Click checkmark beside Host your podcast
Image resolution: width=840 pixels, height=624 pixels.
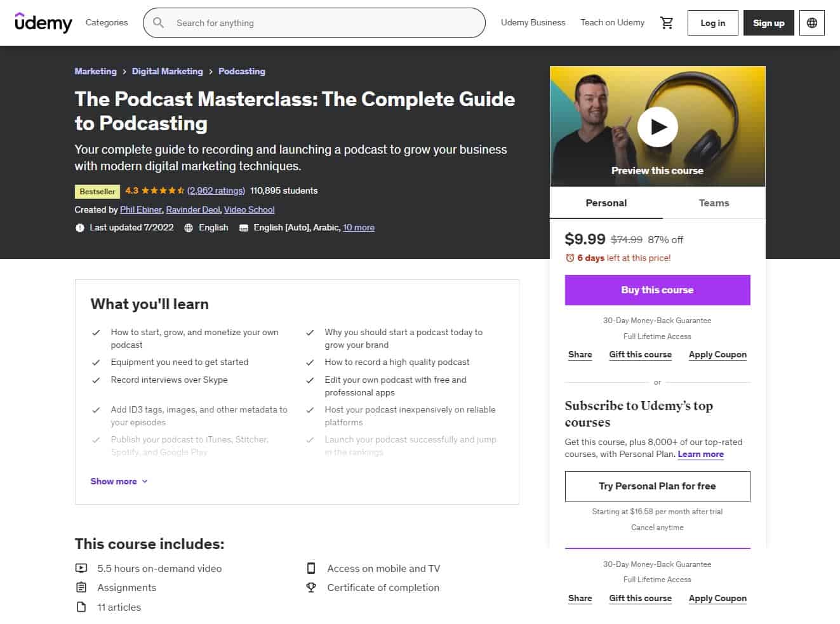[x=310, y=410]
